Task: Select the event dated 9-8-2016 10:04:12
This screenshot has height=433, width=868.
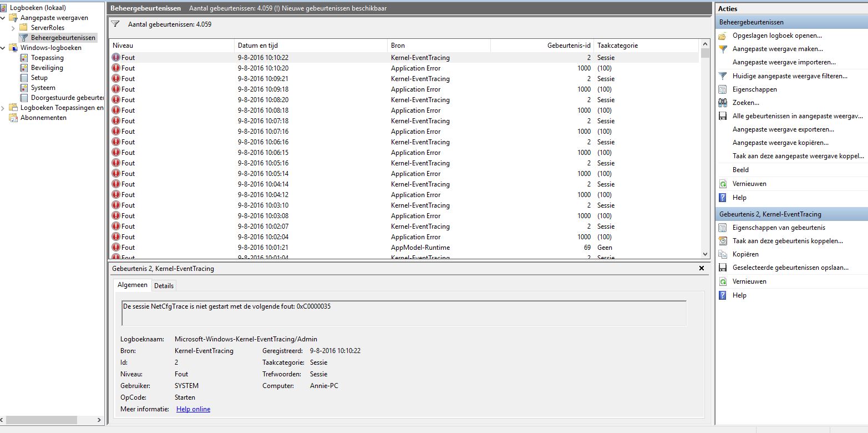Action: pos(404,195)
